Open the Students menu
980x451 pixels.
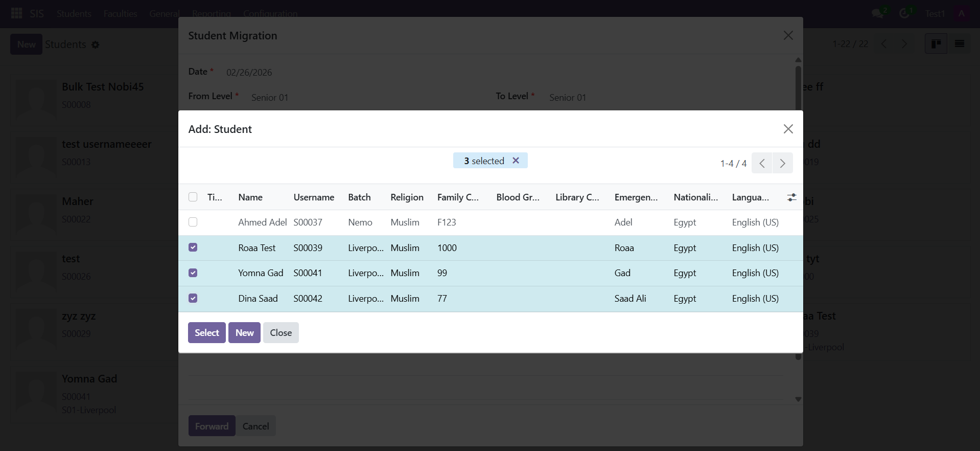point(74,14)
